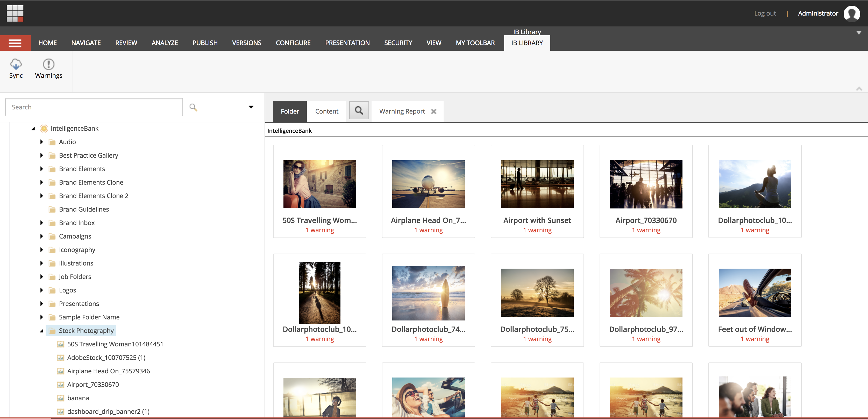Select the banana image item icon
Screen dimensions: 868x419
pos(61,398)
